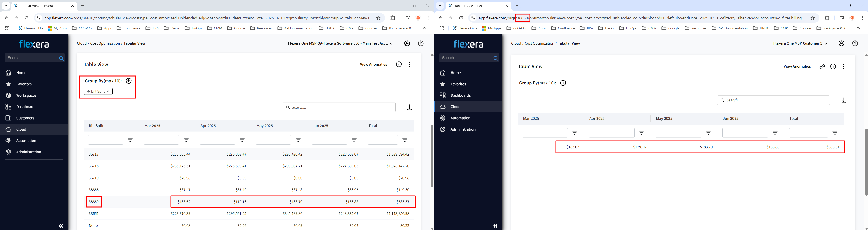Viewport: 868px width, 230px height.
Task: Open bill split 38659 from the table
Action: (x=93, y=201)
